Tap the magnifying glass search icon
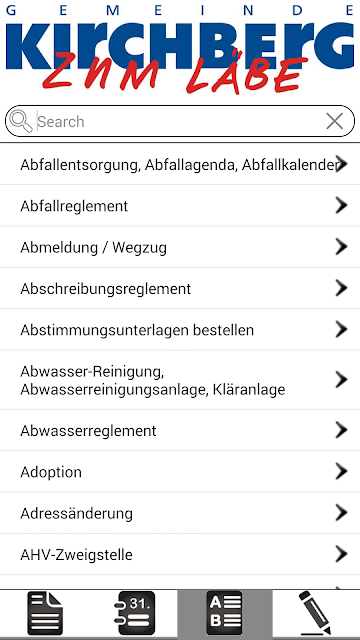Viewport: 360px width, 640px height. [21, 121]
